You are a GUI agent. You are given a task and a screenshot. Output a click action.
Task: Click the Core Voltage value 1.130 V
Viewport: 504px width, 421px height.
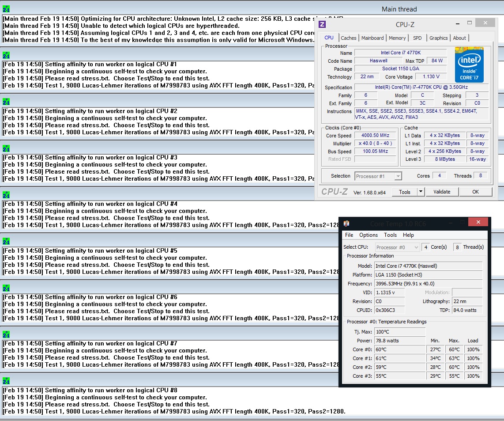[431, 76]
